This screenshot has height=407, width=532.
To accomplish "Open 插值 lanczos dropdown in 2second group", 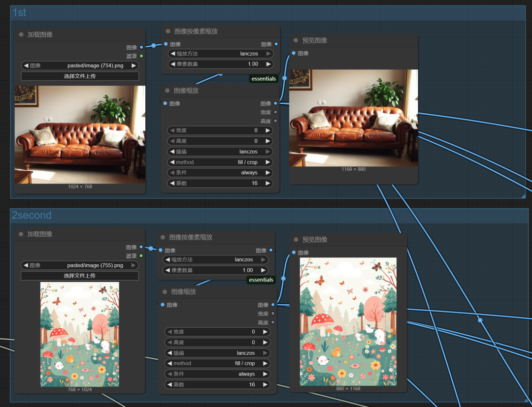I will coord(218,353).
